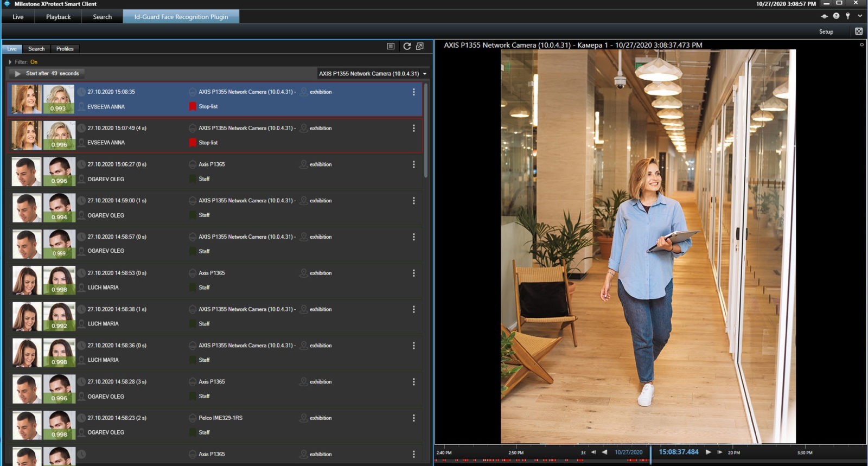The height and width of the screenshot is (466, 868).
Task: Click the list view icon beside refresh
Action: click(x=391, y=47)
